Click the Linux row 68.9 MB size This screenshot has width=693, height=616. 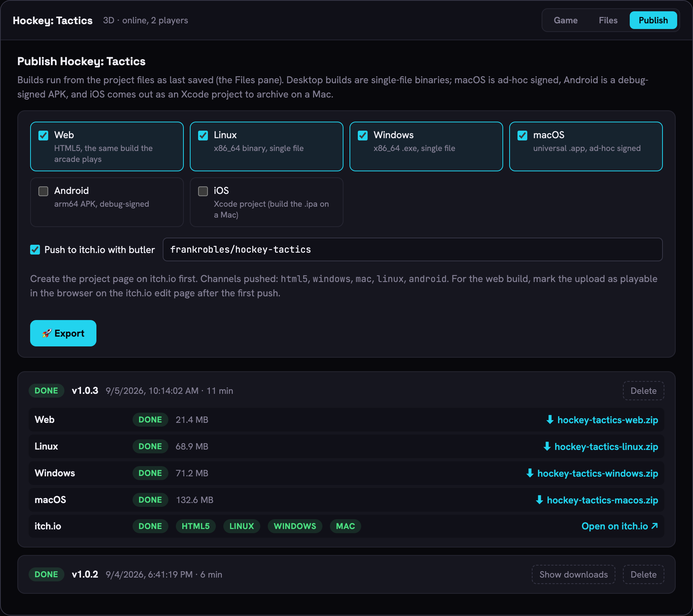(x=192, y=447)
